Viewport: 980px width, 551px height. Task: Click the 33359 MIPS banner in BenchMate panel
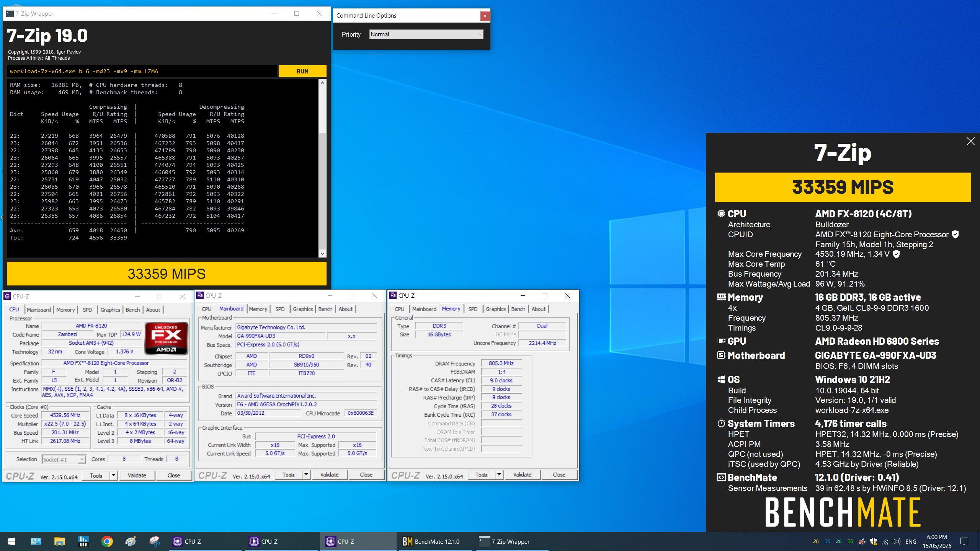click(843, 187)
